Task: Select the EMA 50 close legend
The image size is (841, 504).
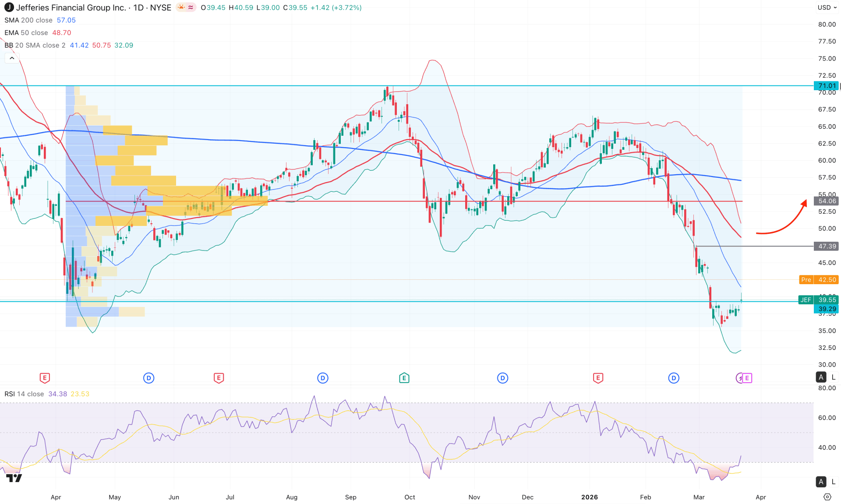Action: point(26,33)
